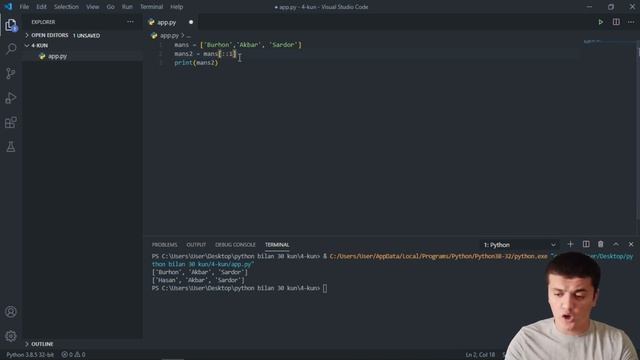Minimize the VS Code window
Image resolution: width=640 pixels, height=360 pixels.
tap(589, 7)
